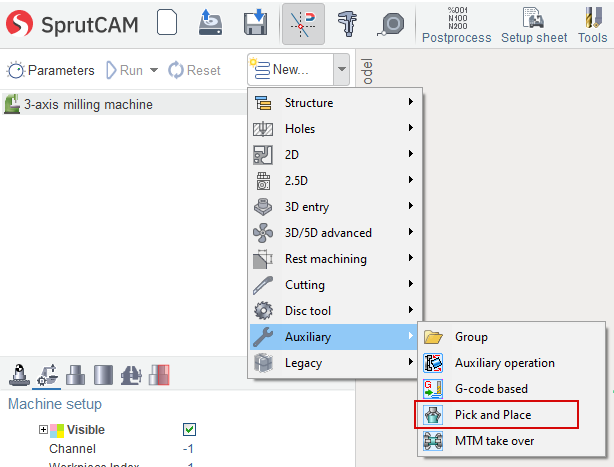The width and height of the screenshot is (614, 467).
Task: Open project using the disk load icon
Action: 210,23
